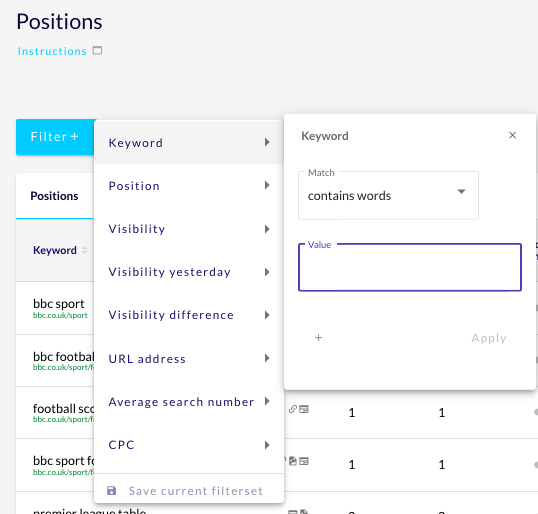This screenshot has height=514, width=538.
Task: Click table snippet icon in bbc sport fo row
Action: (x=304, y=461)
